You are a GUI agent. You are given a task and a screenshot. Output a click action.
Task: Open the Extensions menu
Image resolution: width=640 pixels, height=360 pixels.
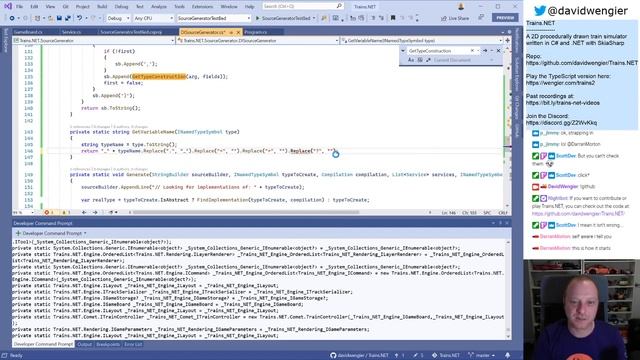[202, 7]
